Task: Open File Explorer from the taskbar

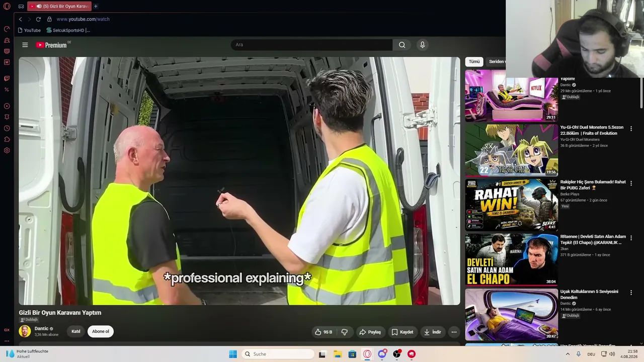Action: (x=337, y=354)
